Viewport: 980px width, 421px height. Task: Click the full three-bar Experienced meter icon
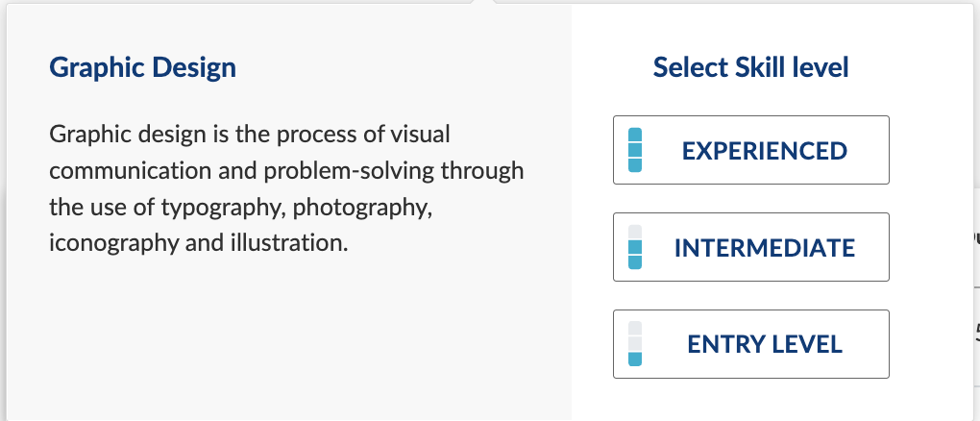(x=635, y=150)
